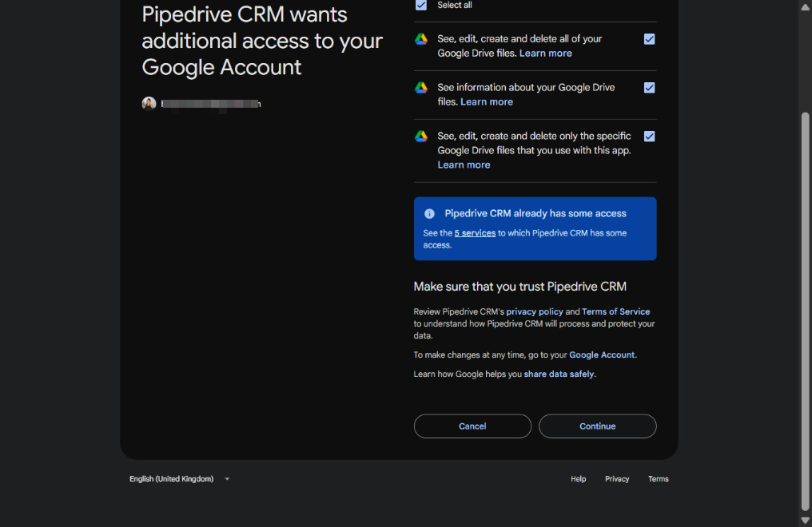Uncheck See information about Drive files permission
This screenshot has height=527, width=812.
click(649, 88)
